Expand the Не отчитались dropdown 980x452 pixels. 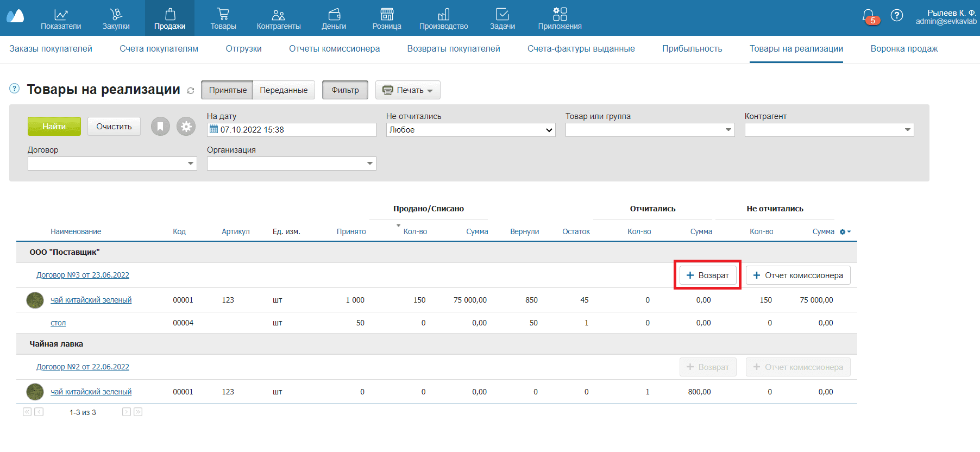[470, 130]
